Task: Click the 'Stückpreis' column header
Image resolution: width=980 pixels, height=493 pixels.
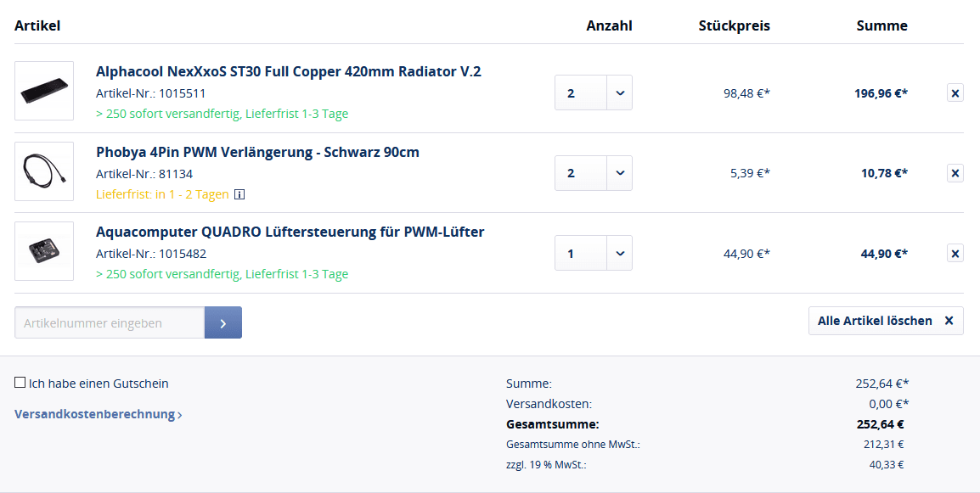Action: pyautogui.click(x=734, y=25)
